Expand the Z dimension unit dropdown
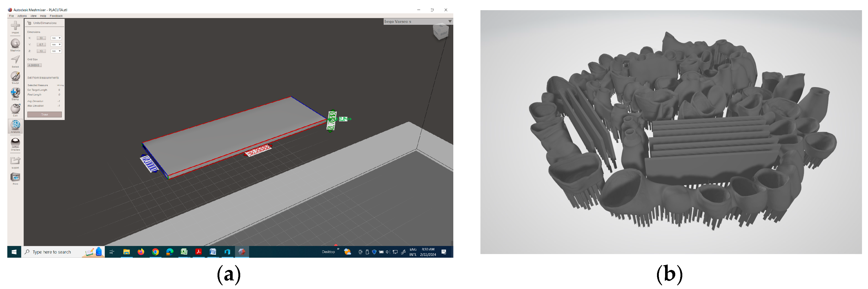The width and height of the screenshot is (868, 289). pos(56,51)
